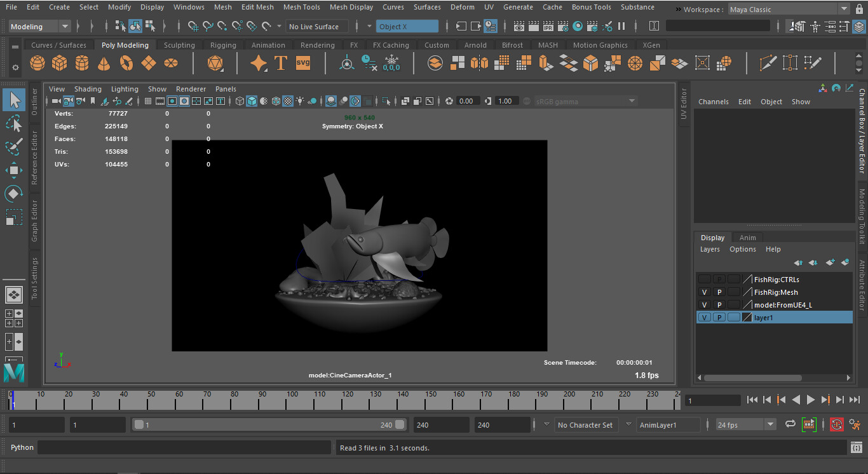The height and width of the screenshot is (474, 868).
Task: Toggle visibility V of FishRig:Mesh layer
Action: [x=704, y=292]
